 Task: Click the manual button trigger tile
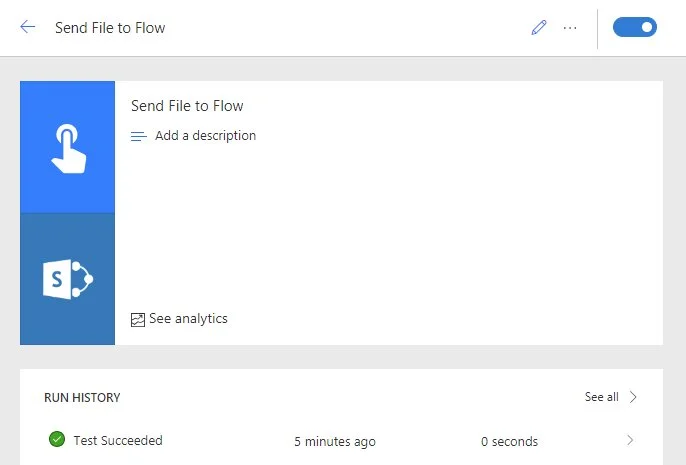pyautogui.click(x=67, y=147)
